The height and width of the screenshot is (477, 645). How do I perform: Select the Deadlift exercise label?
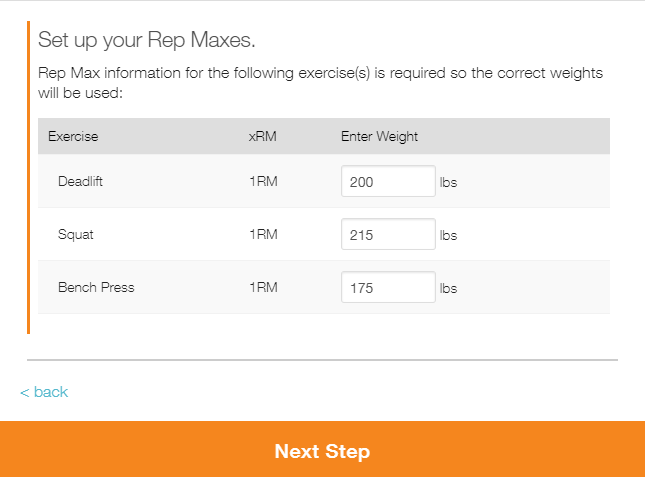tap(81, 183)
